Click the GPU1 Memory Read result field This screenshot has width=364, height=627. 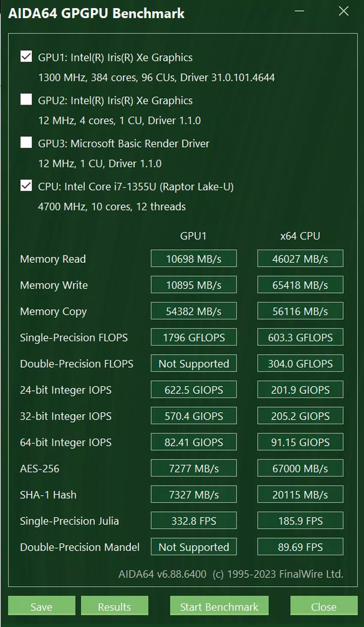pyautogui.click(x=194, y=259)
